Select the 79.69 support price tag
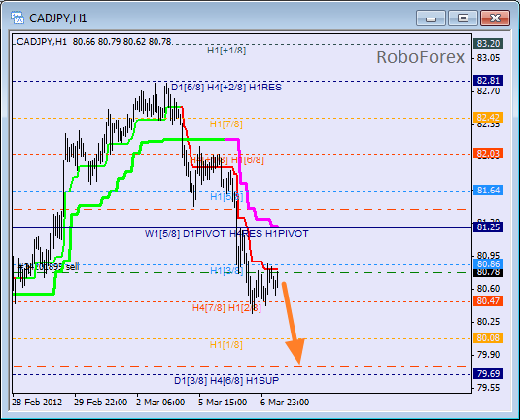Image resolution: width=520 pixels, height=420 pixels. [x=488, y=374]
